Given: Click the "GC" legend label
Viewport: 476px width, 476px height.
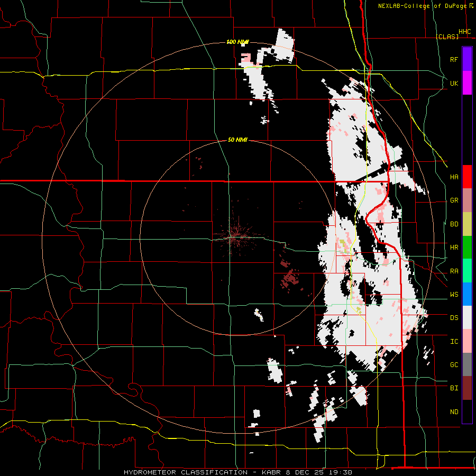Looking at the screenshot, I should (x=454, y=365).
